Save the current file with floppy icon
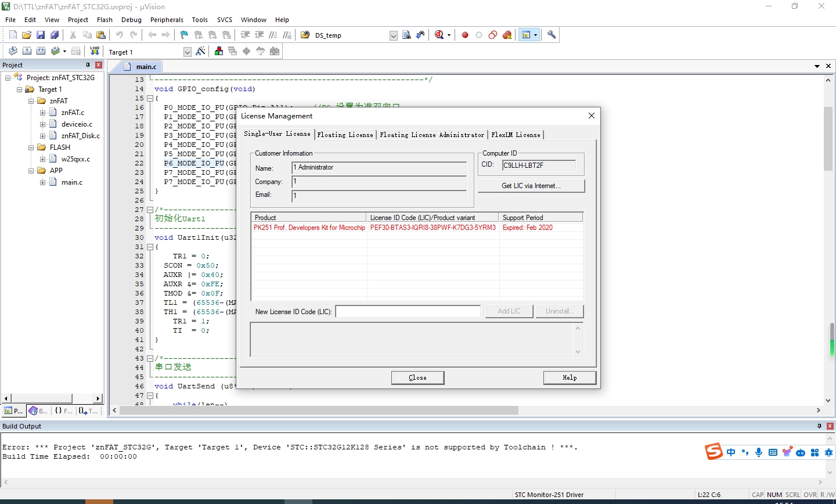836x504 pixels. click(41, 35)
